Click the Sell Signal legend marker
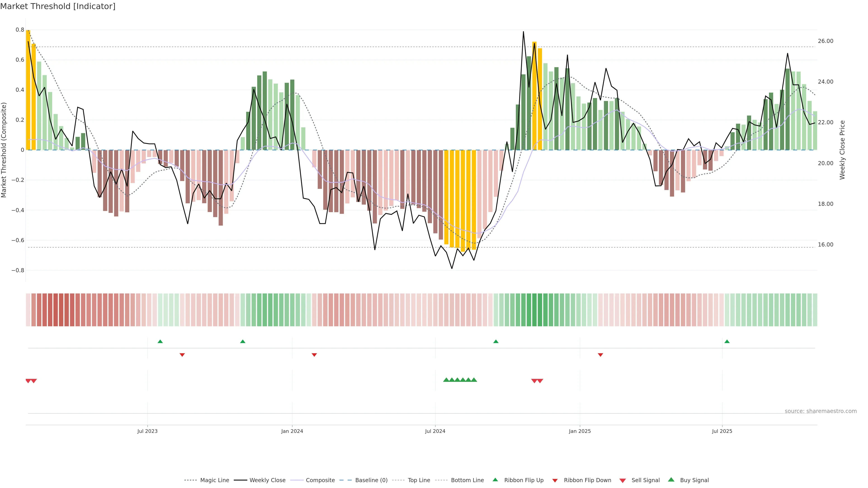The image size is (868, 488). [622, 480]
